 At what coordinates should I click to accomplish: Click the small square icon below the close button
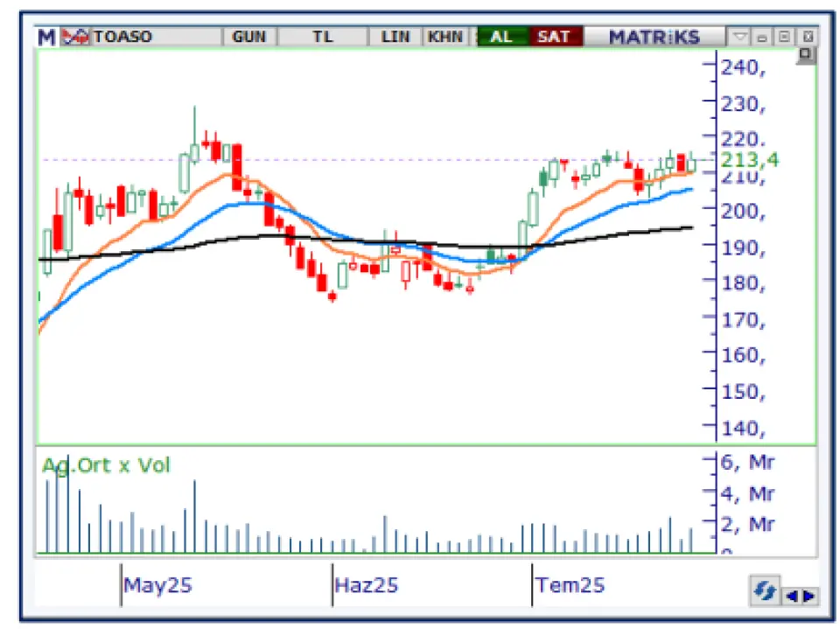[x=806, y=54]
